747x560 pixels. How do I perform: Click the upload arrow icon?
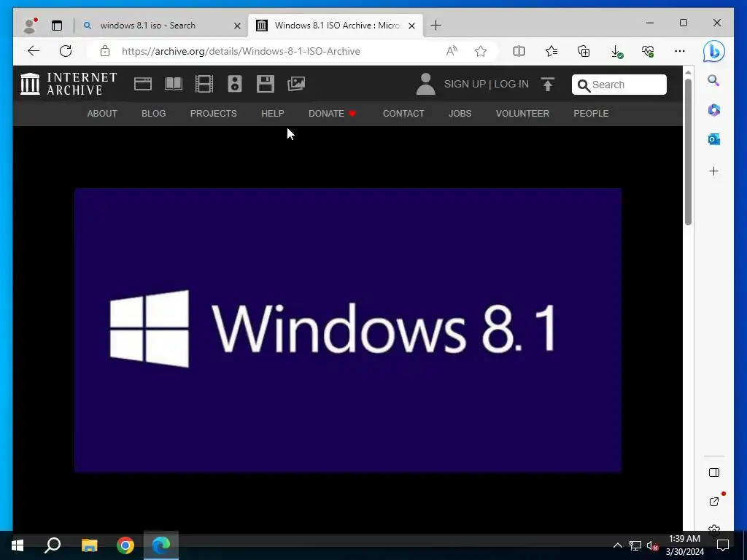(x=548, y=85)
